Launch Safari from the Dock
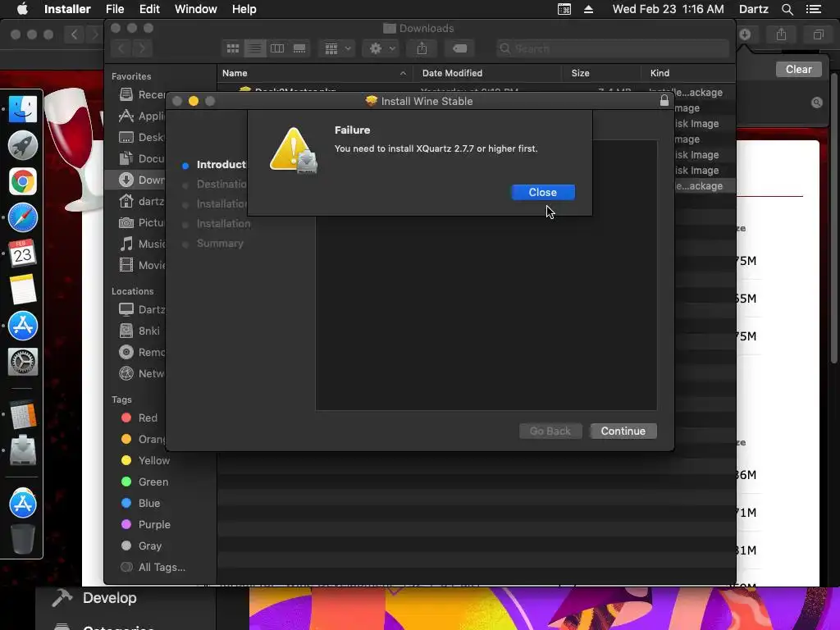Screen dimensions: 840x630 point(22,217)
